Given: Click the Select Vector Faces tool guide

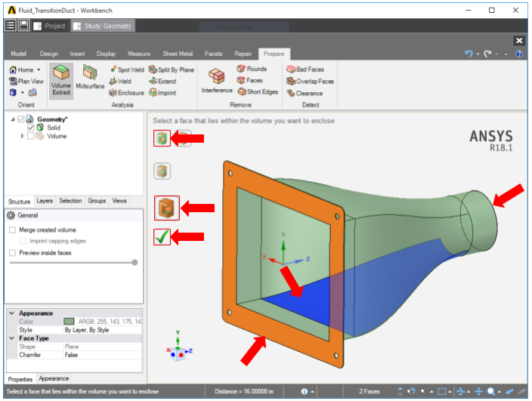Looking at the screenshot, I should coord(166,208).
